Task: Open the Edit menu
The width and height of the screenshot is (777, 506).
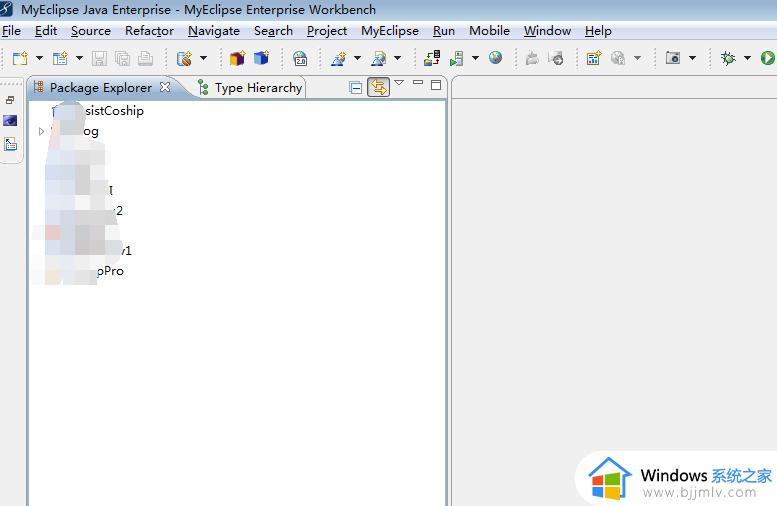Action: [46, 31]
